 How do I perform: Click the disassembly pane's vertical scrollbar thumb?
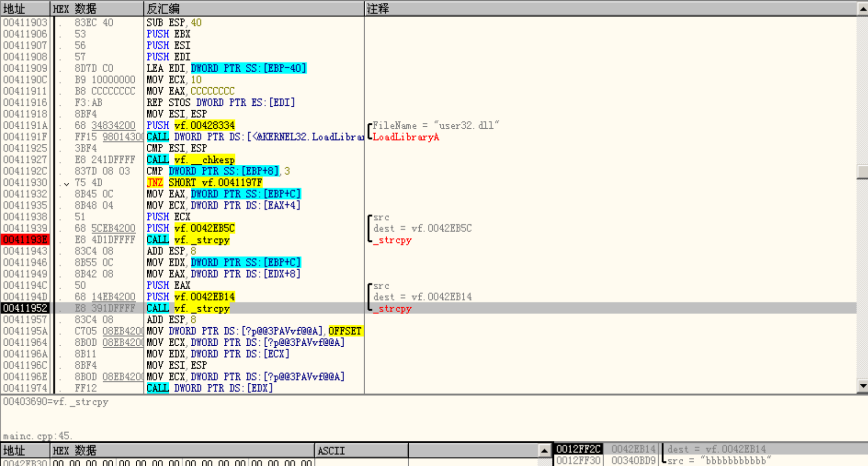[862, 171]
